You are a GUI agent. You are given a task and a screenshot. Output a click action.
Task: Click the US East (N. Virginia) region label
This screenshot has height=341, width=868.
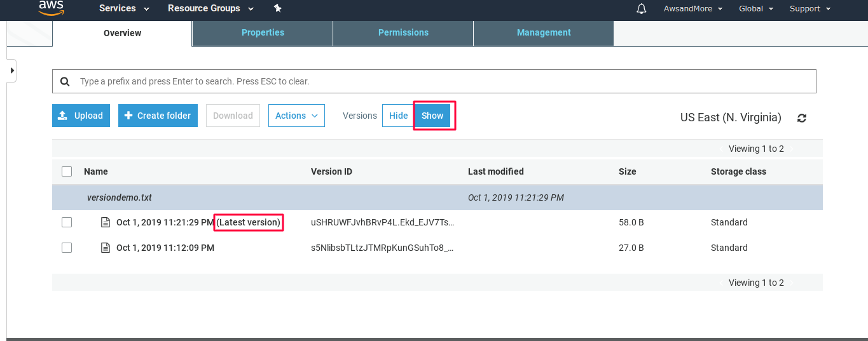(731, 117)
